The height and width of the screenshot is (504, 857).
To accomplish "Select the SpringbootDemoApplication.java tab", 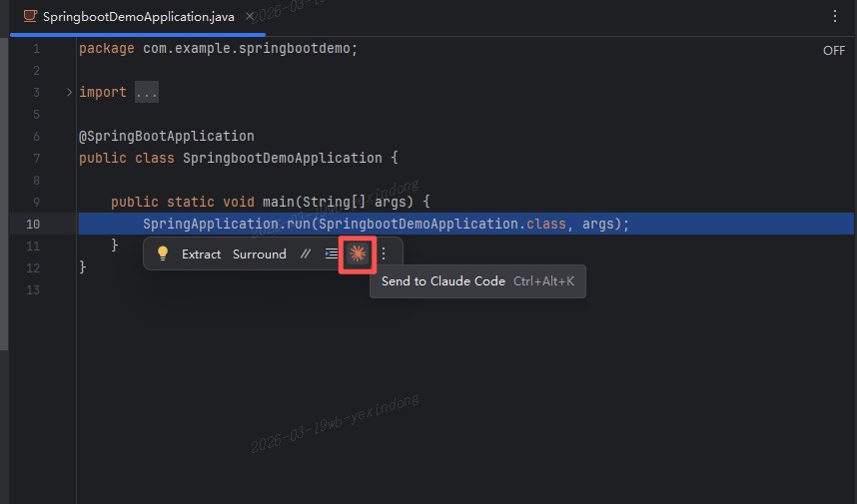I will [138, 17].
